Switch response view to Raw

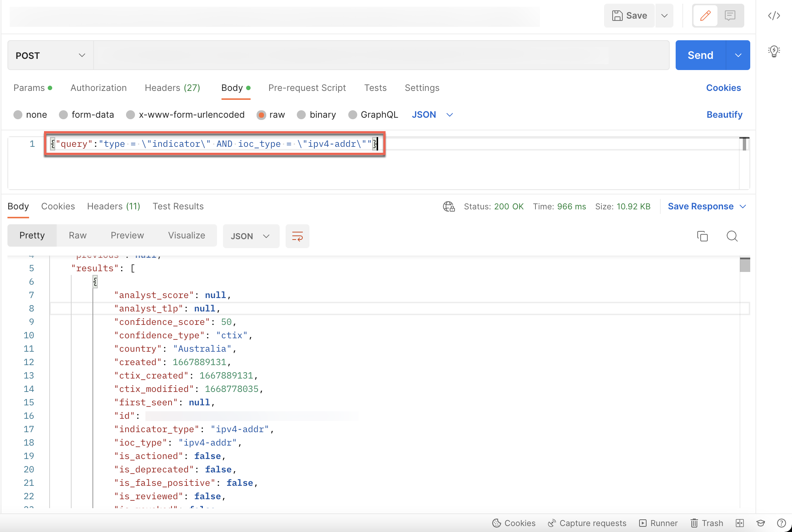pyautogui.click(x=78, y=235)
